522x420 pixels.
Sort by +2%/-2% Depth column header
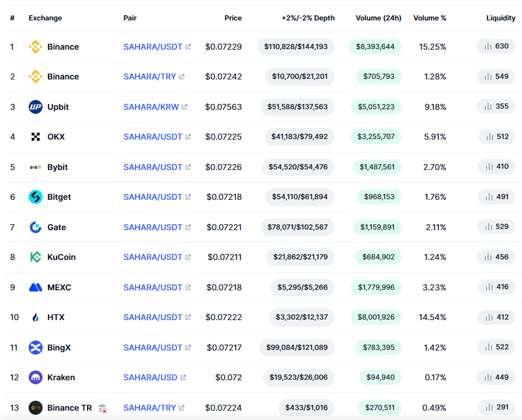coord(308,18)
